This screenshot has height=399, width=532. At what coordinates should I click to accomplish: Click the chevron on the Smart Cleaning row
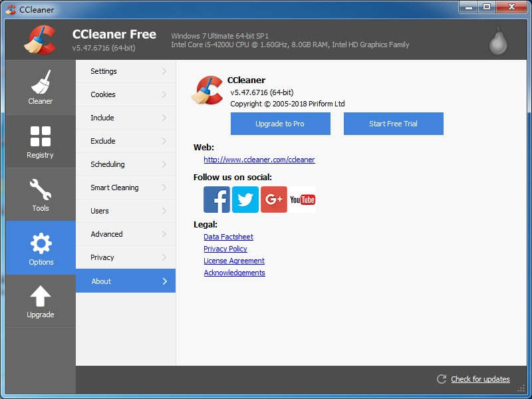tap(164, 188)
